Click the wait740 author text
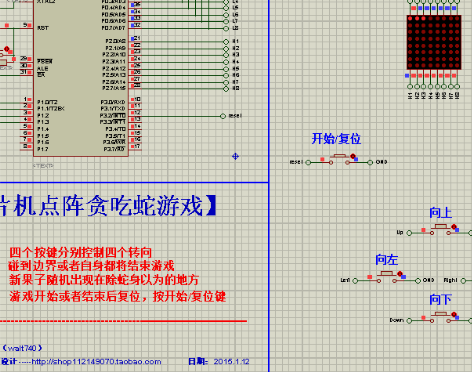472x372 pixels. (x=22, y=348)
